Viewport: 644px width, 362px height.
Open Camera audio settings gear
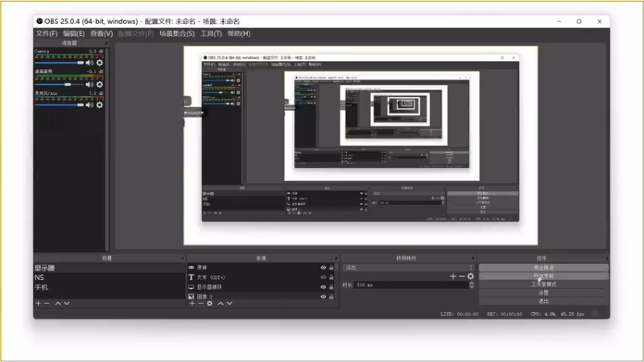(99, 63)
